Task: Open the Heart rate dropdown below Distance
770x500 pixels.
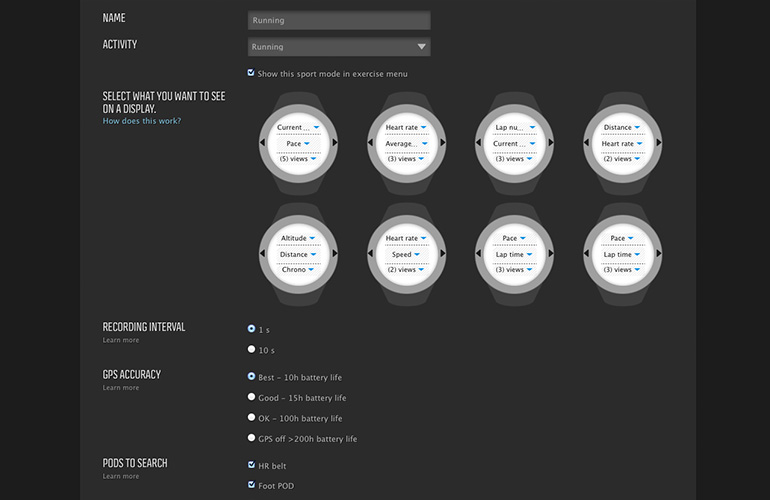Action: [622, 143]
